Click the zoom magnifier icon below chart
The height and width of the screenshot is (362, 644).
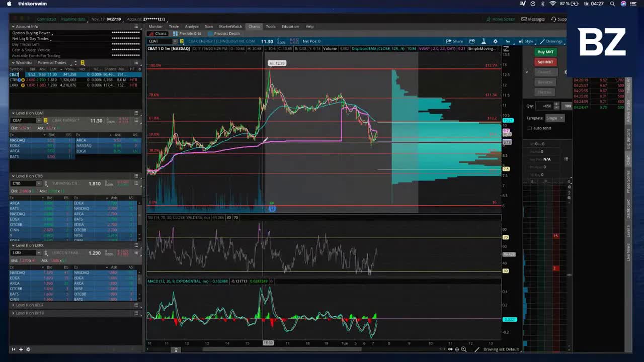(x=464, y=349)
